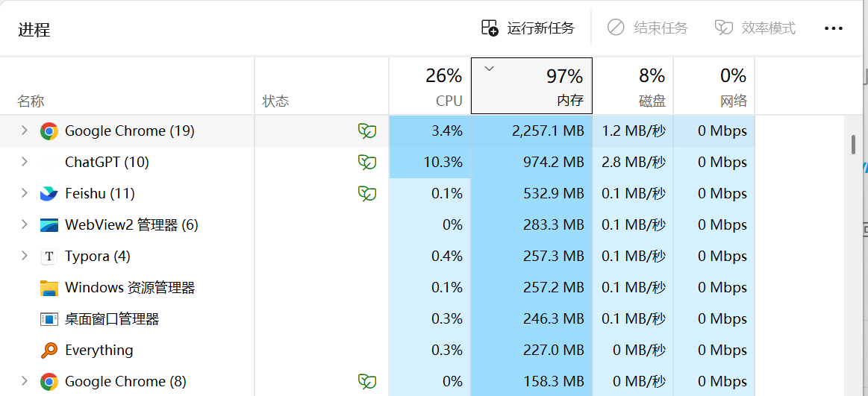Click the 运行新任务 button
This screenshot has height=396, width=868.
pos(528,28)
